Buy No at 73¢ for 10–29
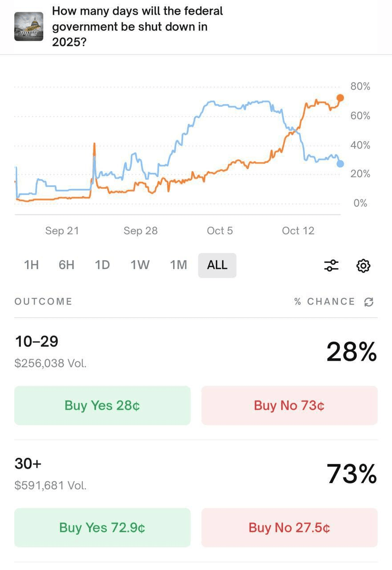This screenshot has height=570, width=392. point(289,405)
